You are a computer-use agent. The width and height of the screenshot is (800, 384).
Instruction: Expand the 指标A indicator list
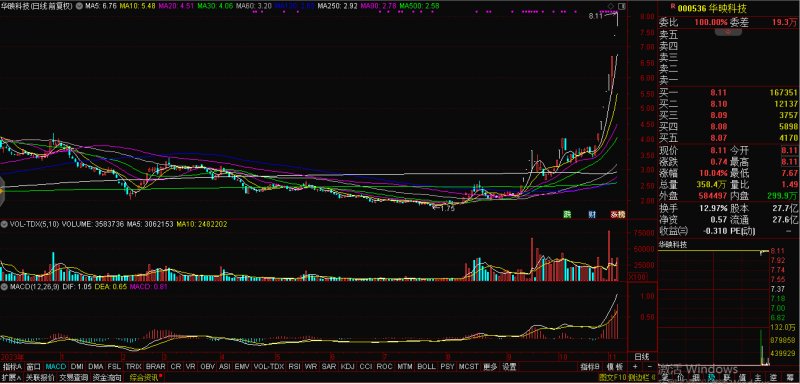12,367
